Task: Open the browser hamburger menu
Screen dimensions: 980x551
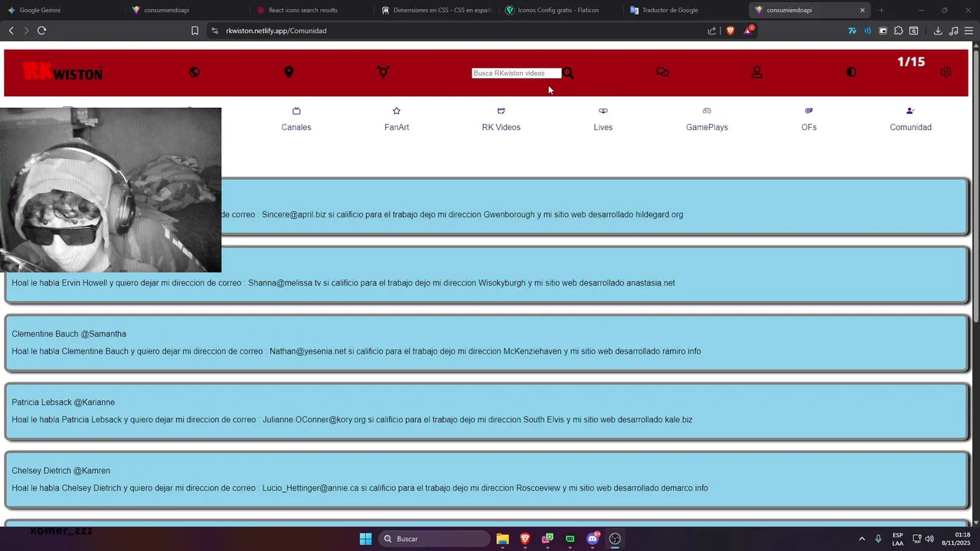Action: point(969,31)
